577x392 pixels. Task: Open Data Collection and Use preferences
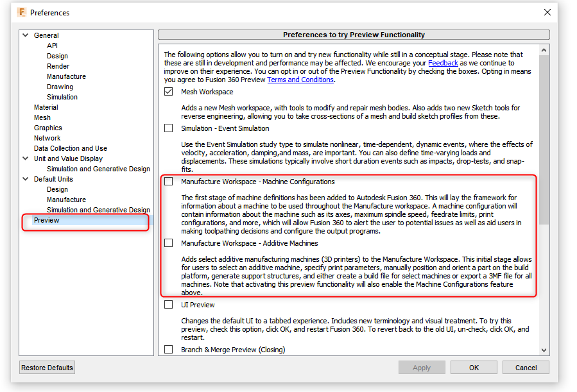(71, 148)
